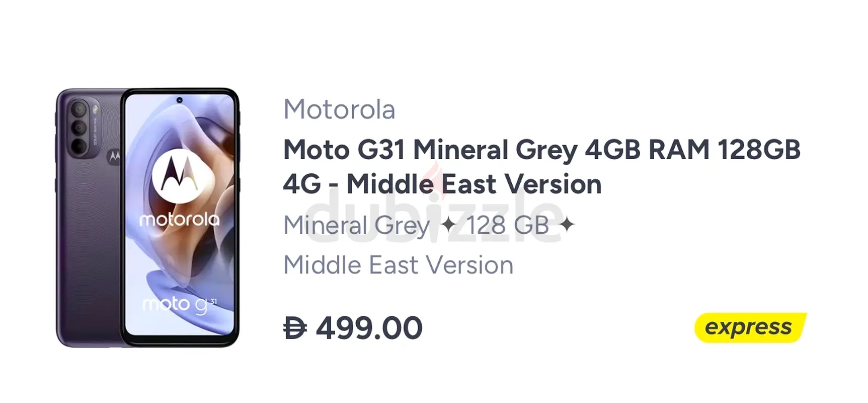Click the moto g31 text on phone screen

click(180, 305)
